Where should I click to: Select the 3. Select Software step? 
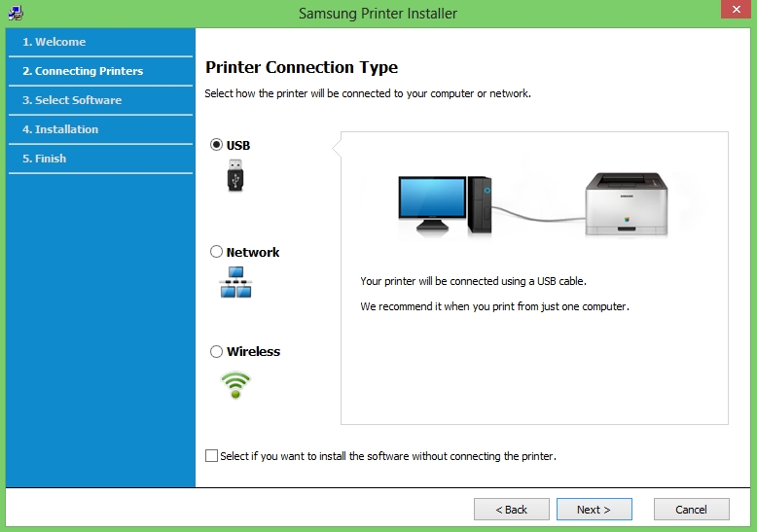tap(72, 100)
